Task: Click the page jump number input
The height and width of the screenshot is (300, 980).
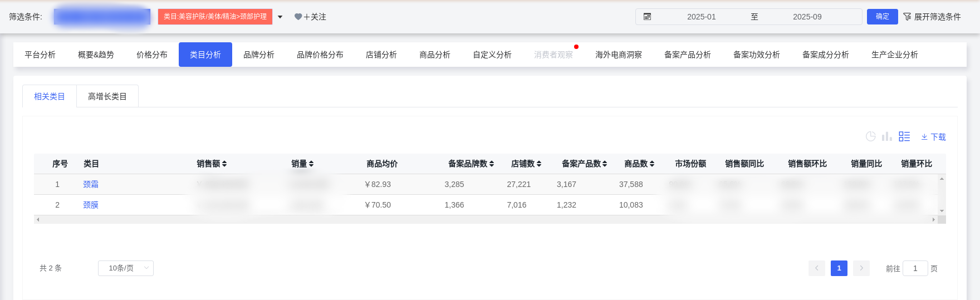Action: coord(915,268)
